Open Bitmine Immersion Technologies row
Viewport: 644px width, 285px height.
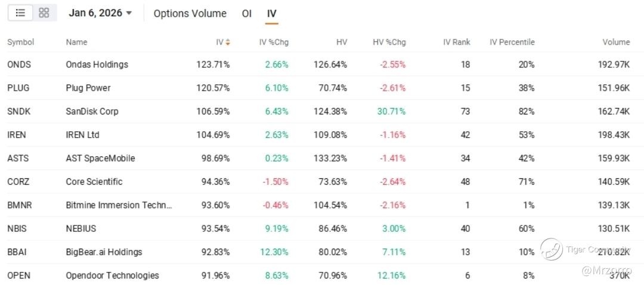click(119, 205)
